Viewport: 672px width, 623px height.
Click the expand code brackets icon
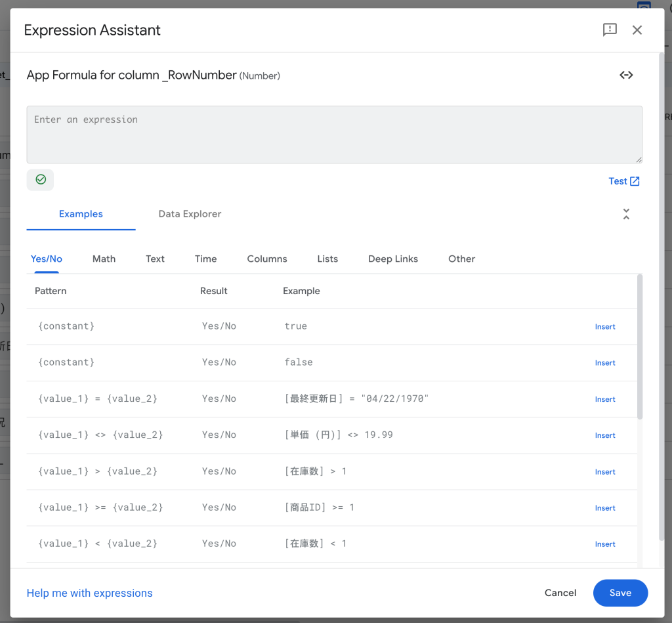tap(626, 75)
